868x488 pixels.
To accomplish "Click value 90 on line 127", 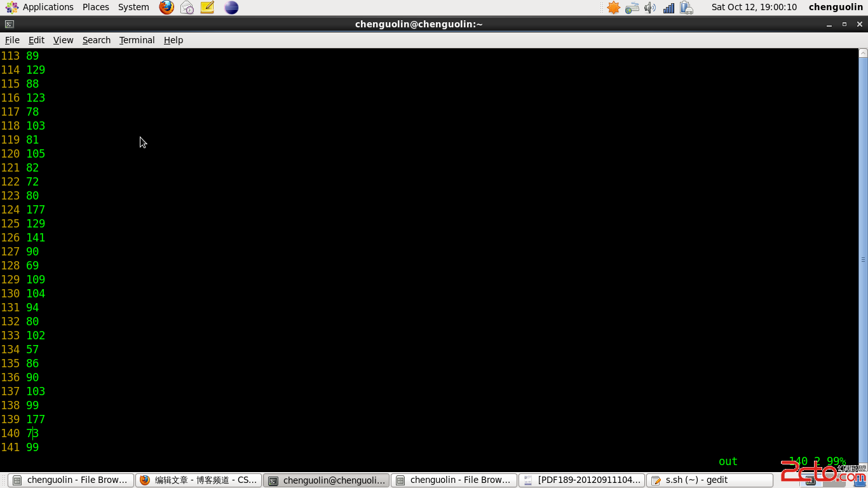I will pyautogui.click(x=32, y=252).
